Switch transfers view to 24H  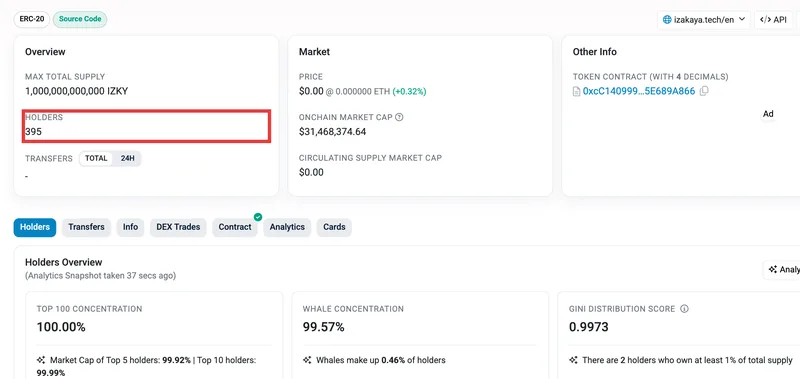(x=128, y=159)
